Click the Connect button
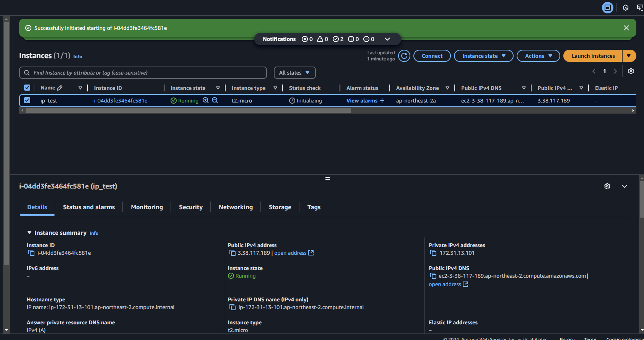644x340 pixels. 432,56
